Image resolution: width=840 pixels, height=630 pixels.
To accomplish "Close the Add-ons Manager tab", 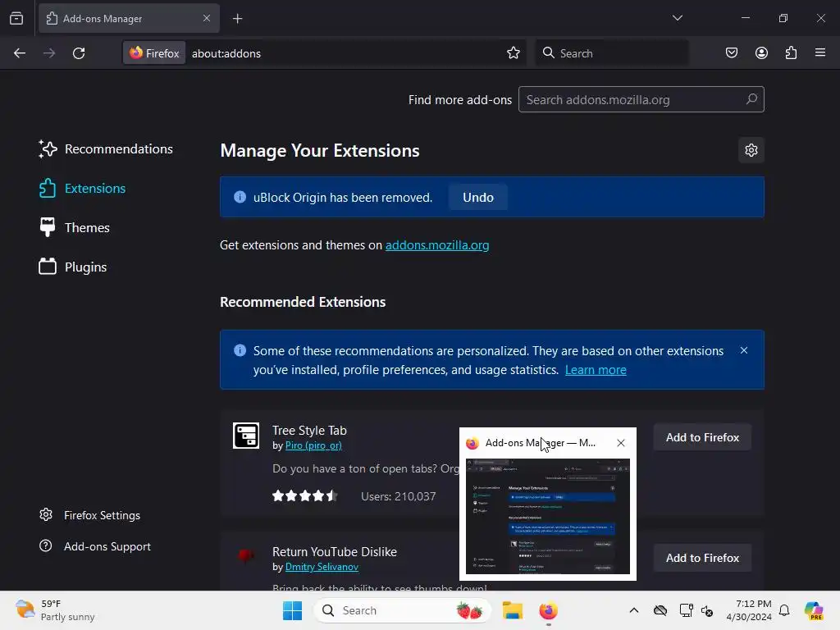I will tap(206, 18).
